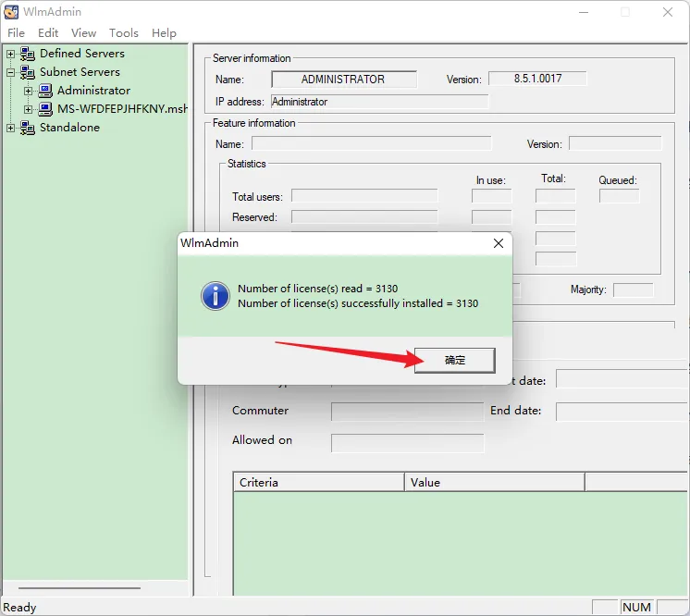Viewport: 690px width, 616px height.
Task: Click the server Version field 8.5.1.0017
Action: pyautogui.click(x=537, y=79)
